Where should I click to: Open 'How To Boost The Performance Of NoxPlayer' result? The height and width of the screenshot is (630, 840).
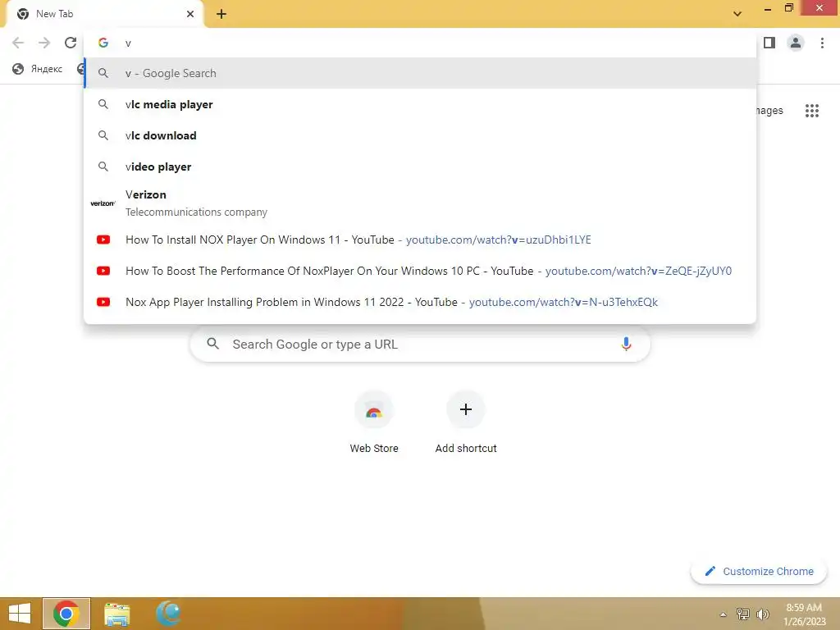pyautogui.click(x=421, y=271)
